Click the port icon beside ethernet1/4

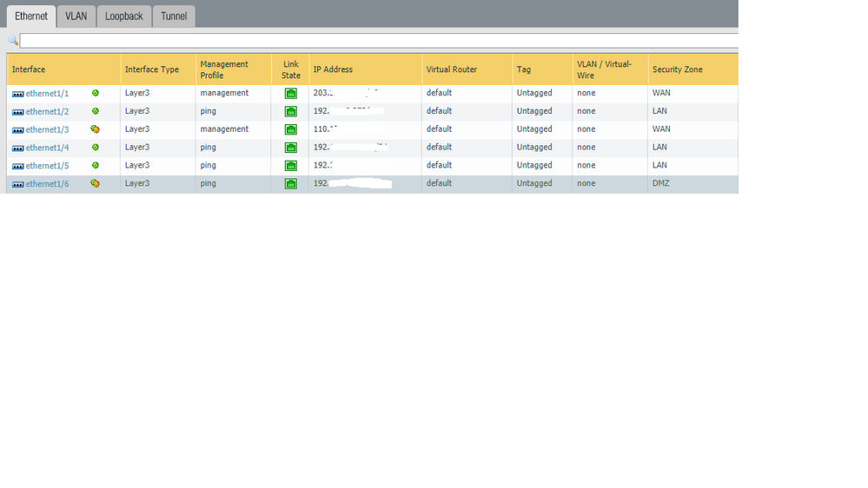click(17, 148)
